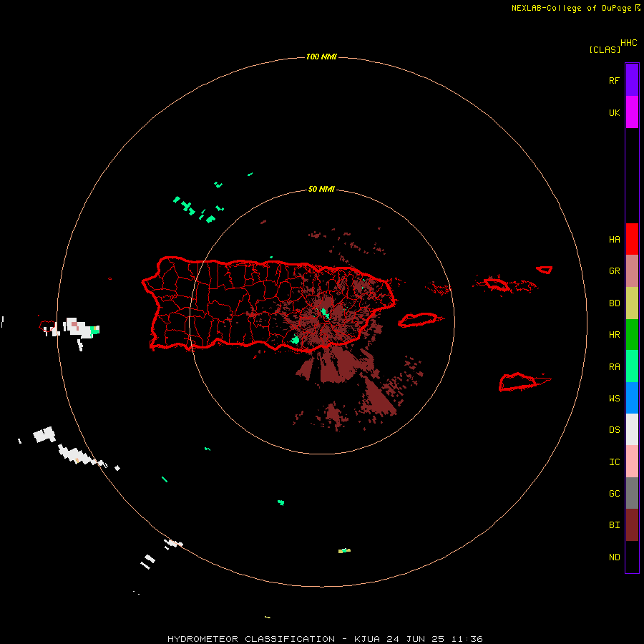Click the "11:36" timestamp text

click(x=467, y=639)
